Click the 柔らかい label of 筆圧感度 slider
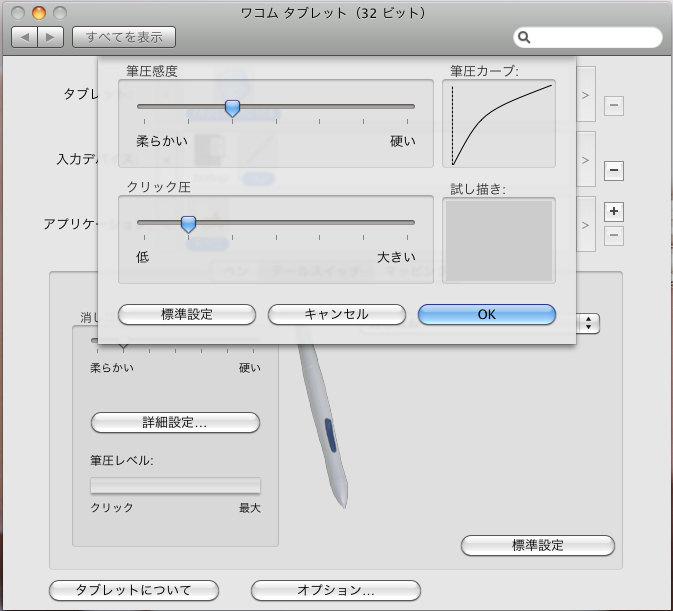The width and height of the screenshot is (673, 611). [162, 141]
